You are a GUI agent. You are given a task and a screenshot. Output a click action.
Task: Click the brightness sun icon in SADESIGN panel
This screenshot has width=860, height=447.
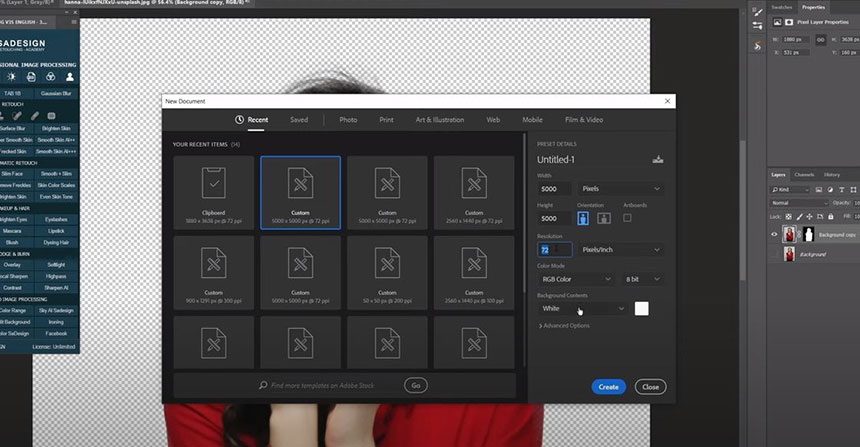[x=12, y=77]
